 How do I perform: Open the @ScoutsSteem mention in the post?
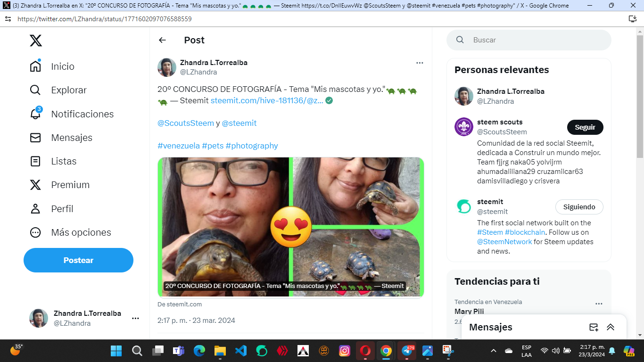pos(186,123)
